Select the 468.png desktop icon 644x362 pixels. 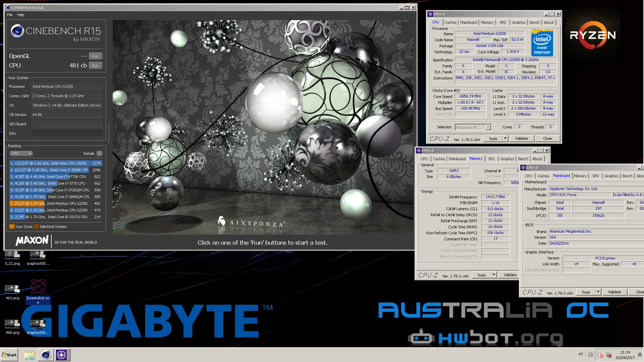pyautogui.click(x=12, y=327)
